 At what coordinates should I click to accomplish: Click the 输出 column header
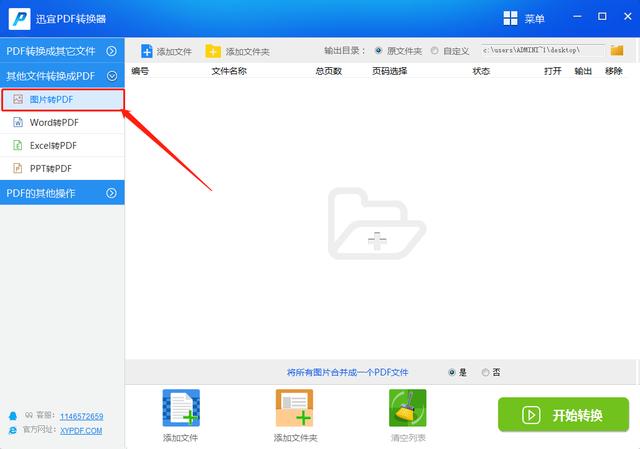[x=583, y=71]
